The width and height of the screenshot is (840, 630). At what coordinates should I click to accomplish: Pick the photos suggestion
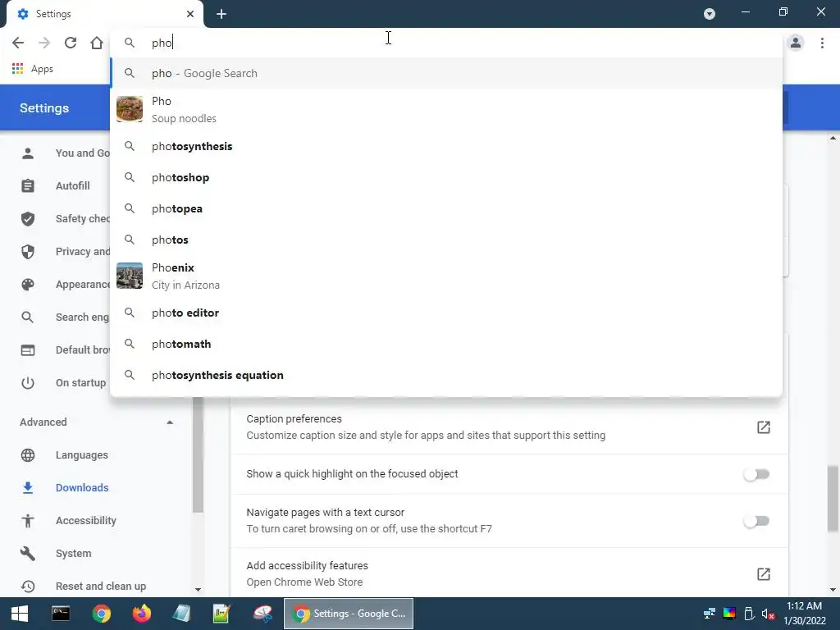pos(446,240)
